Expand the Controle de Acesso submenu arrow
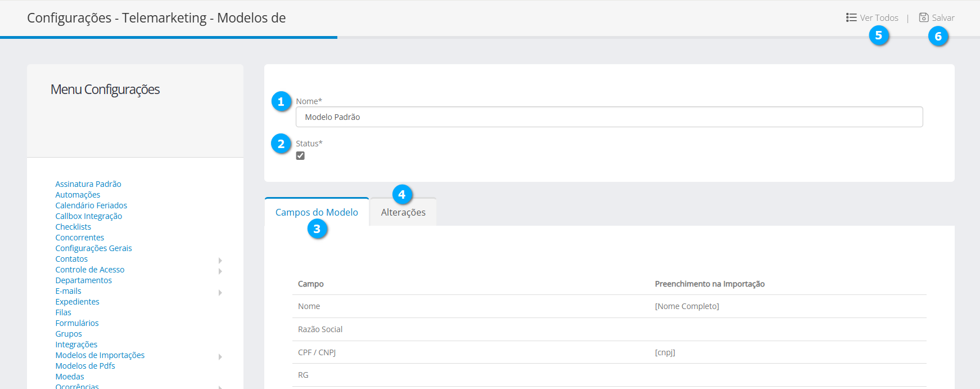The height and width of the screenshot is (389, 980). [220, 271]
